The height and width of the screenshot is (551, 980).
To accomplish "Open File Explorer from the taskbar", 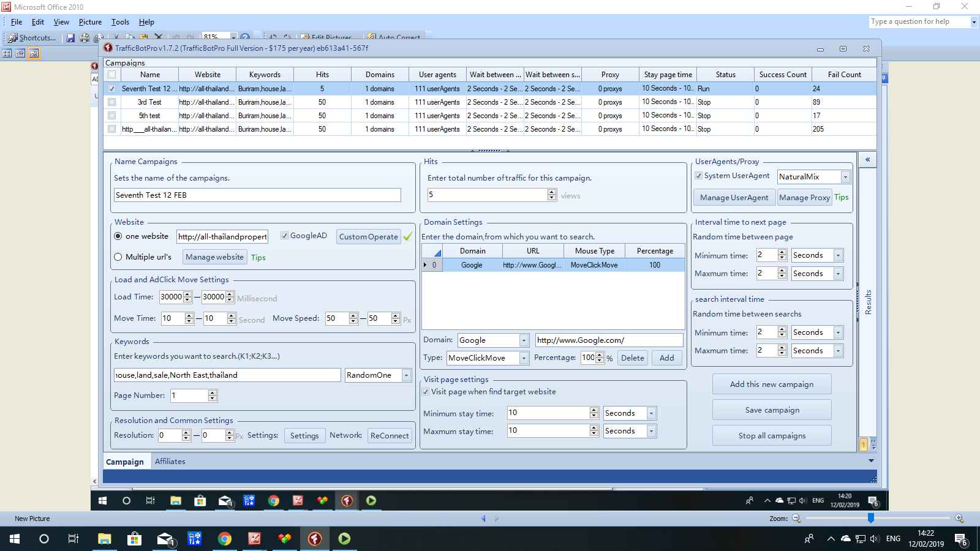I will [x=104, y=539].
